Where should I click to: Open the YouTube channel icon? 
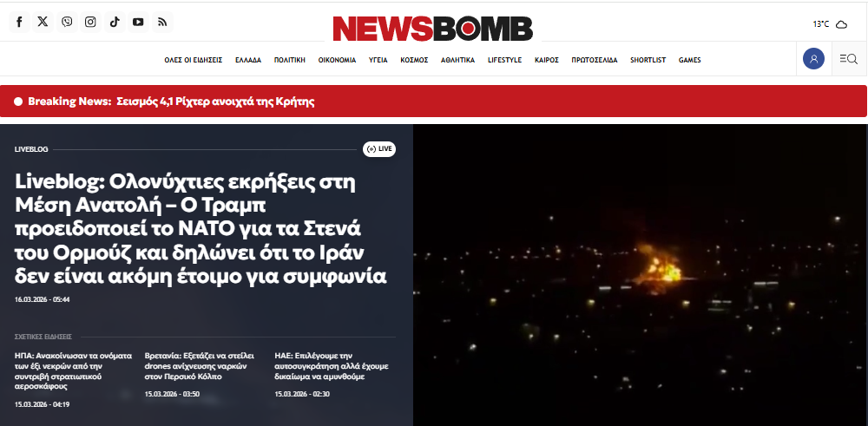138,23
